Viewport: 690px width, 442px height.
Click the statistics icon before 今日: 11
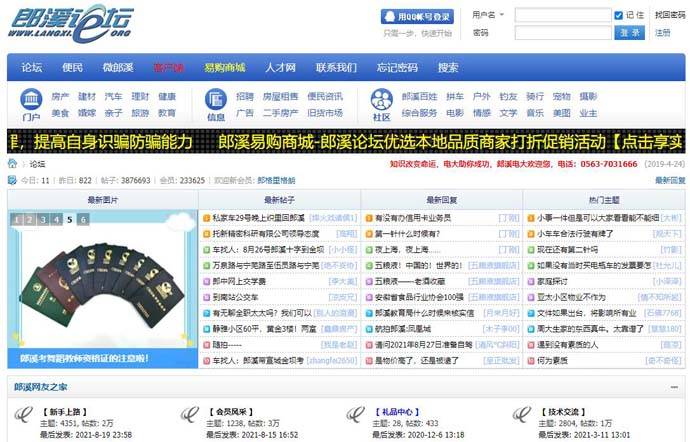pyautogui.click(x=12, y=180)
